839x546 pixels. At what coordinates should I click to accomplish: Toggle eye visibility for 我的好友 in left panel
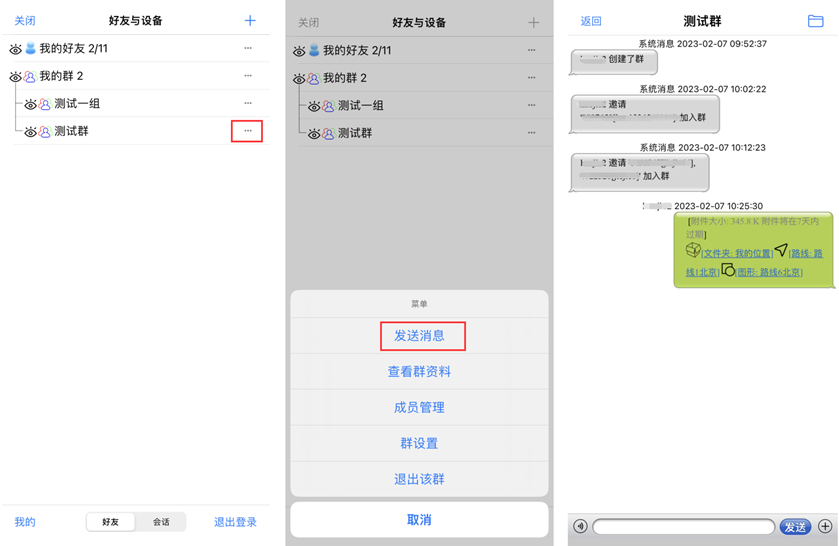coord(15,48)
